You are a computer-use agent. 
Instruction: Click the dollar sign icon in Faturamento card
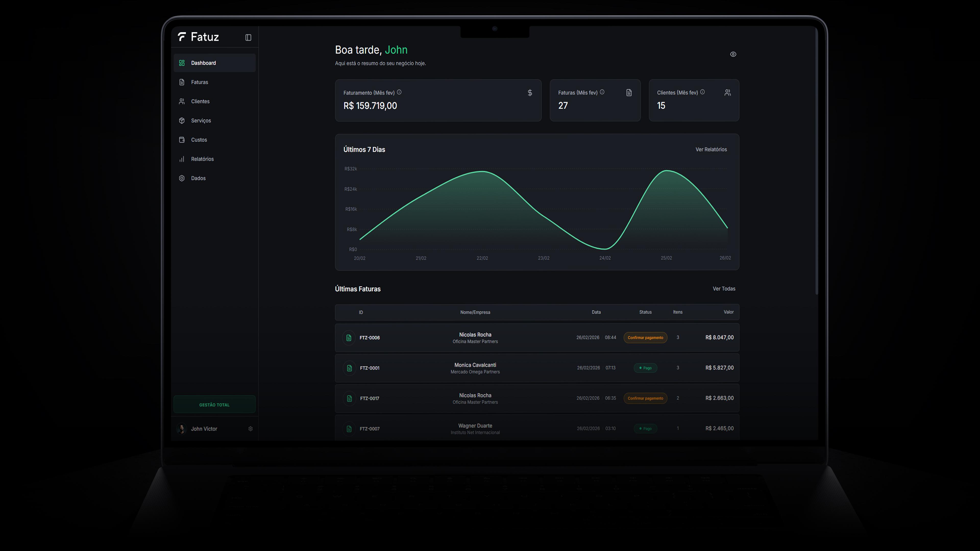tap(530, 93)
